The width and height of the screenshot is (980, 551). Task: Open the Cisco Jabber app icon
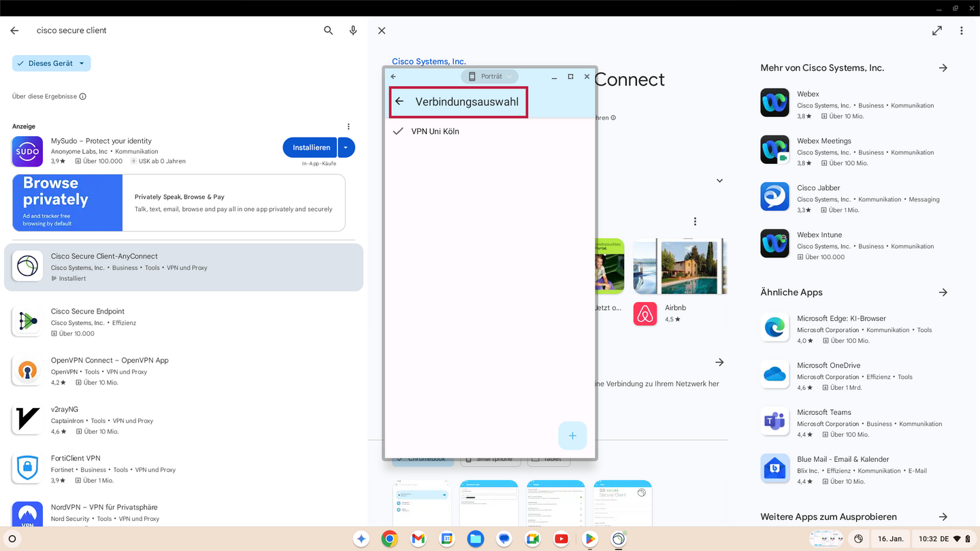coord(774,197)
